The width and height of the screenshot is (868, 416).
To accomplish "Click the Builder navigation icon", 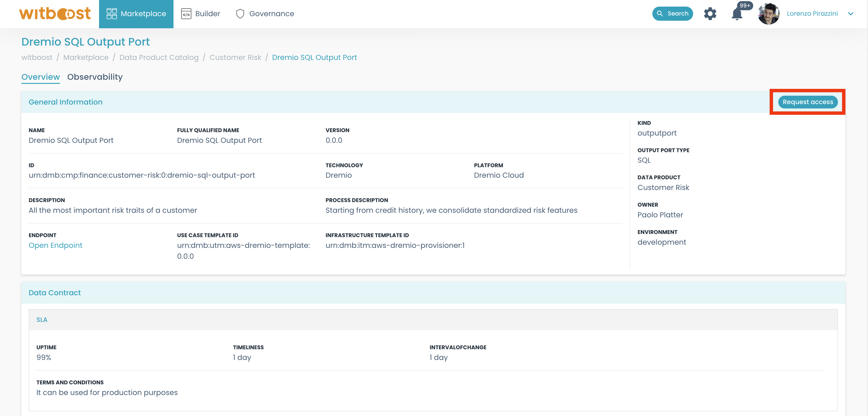I will click(185, 13).
